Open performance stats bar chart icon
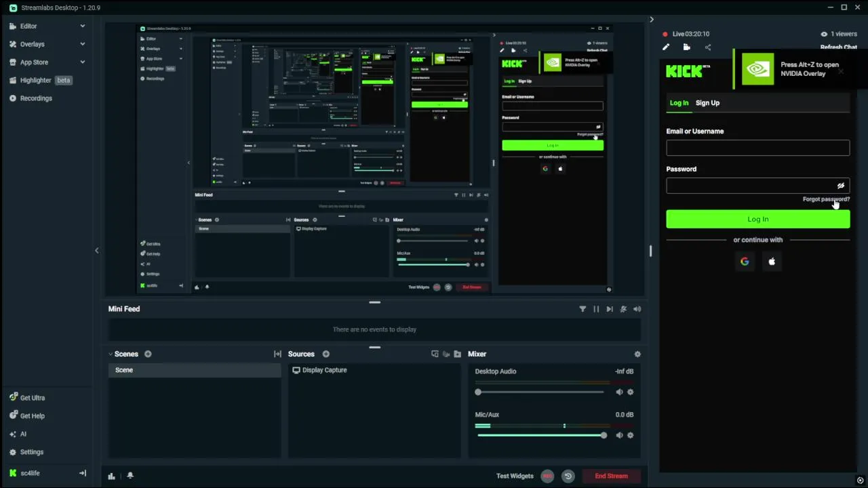This screenshot has width=868, height=488. pos(112,476)
